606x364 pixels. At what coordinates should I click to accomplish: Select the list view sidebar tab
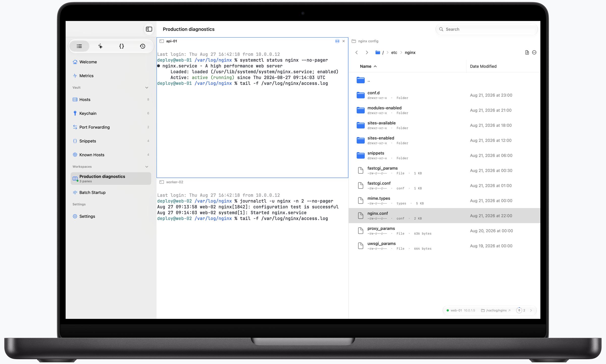click(x=79, y=46)
